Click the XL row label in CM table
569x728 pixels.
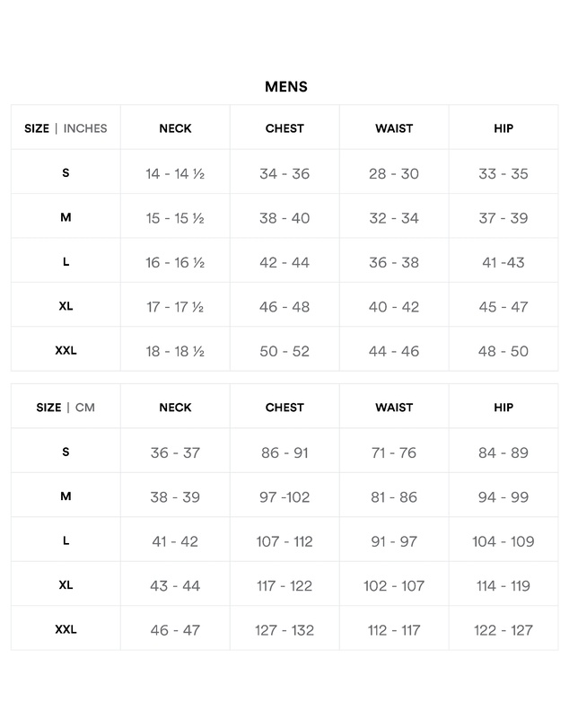pyautogui.click(x=66, y=585)
